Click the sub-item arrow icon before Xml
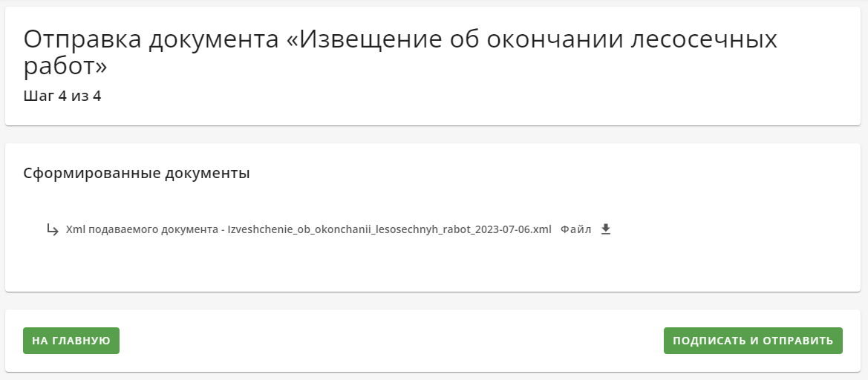 53,229
